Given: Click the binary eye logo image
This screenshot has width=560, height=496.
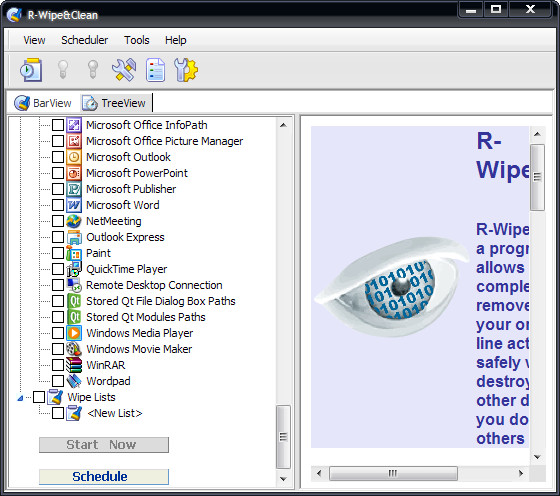Looking at the screenshot, I should coord(391,287).
